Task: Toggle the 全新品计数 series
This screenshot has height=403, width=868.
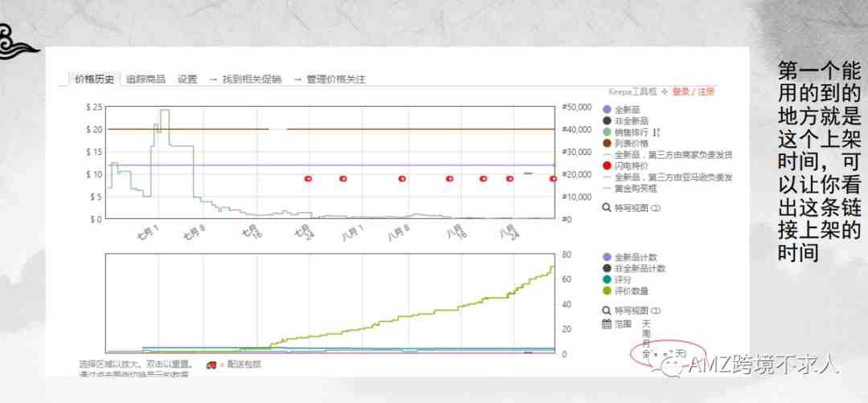Action: (630, 257)
